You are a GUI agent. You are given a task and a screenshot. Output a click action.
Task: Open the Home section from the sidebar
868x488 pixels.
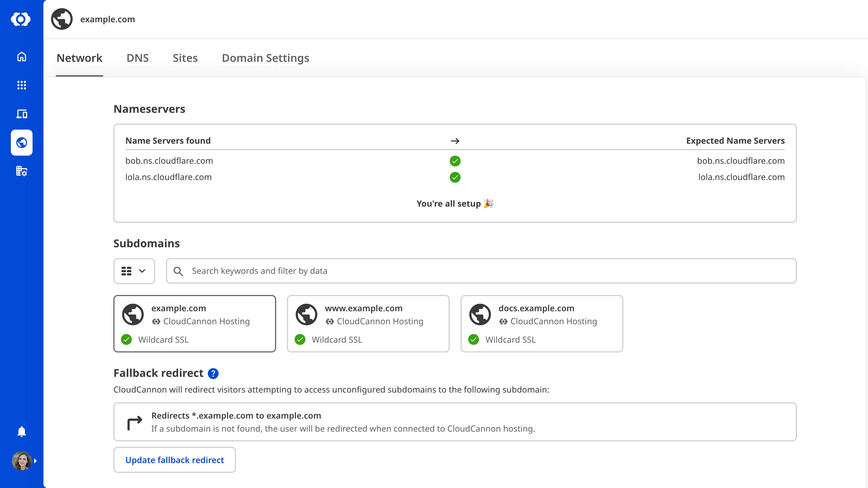(21, 57)
